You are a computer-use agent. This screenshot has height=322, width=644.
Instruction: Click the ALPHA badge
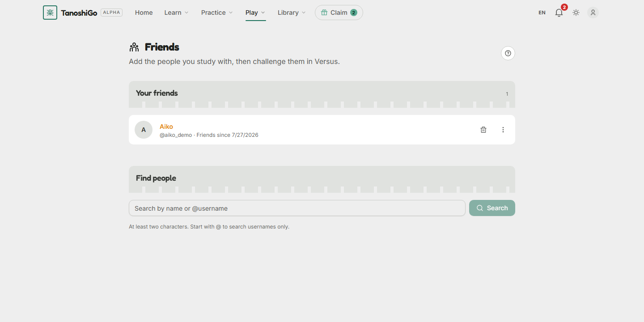tap(111, 13)
